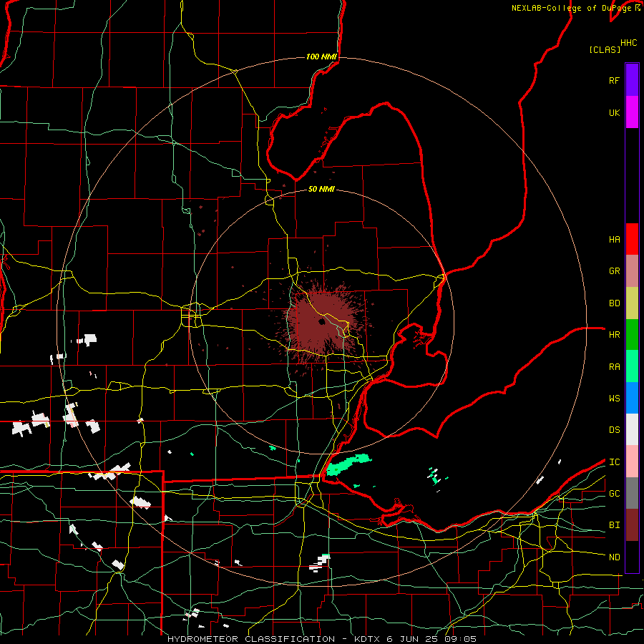Click the RF purple legend swatch
Viewport: 644px width, 644px height.
pyautogui.click(x=632, y=80)
